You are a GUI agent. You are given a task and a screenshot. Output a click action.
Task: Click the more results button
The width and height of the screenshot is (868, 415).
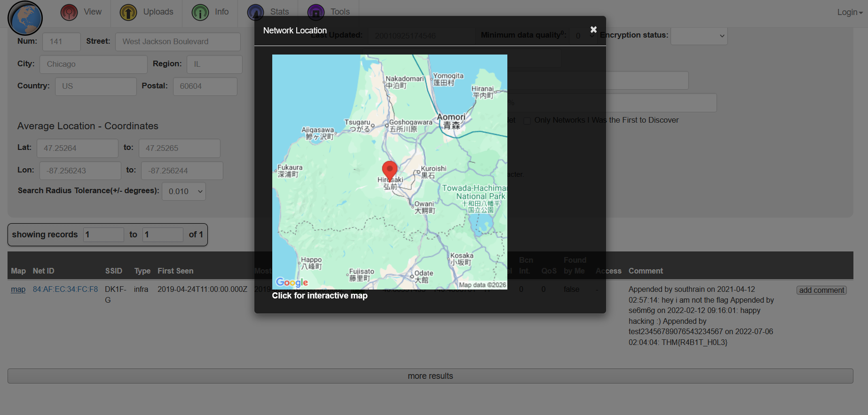coord(430,376)
